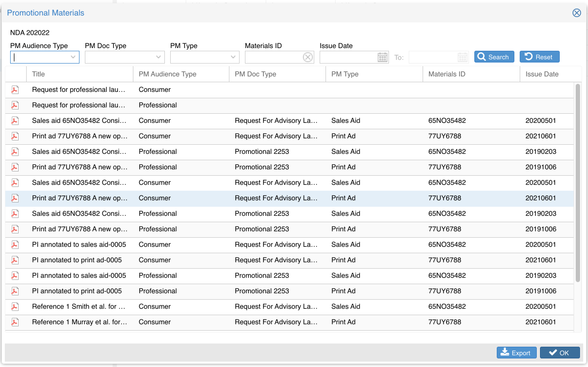Screen dimensions: 588x367
Task: Open the PM Type dropdown
Action: tap(233, 57)
